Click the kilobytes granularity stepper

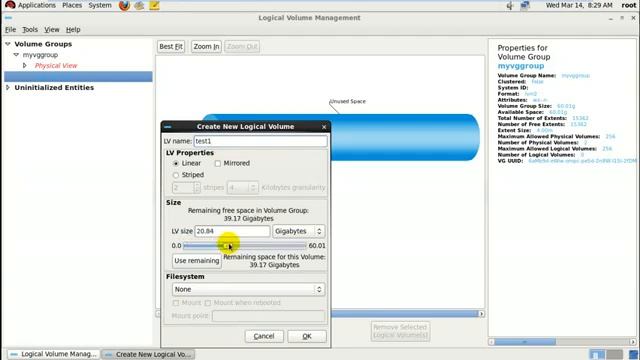tap(253, 187)
